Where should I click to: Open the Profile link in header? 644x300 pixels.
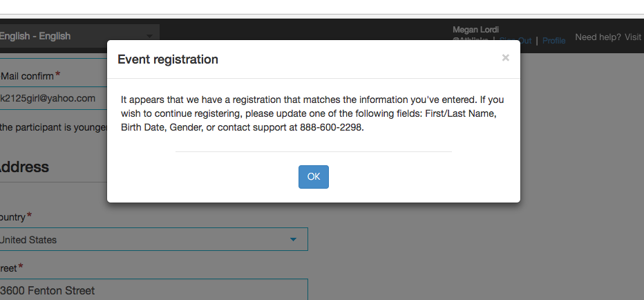tap(553, 41)
